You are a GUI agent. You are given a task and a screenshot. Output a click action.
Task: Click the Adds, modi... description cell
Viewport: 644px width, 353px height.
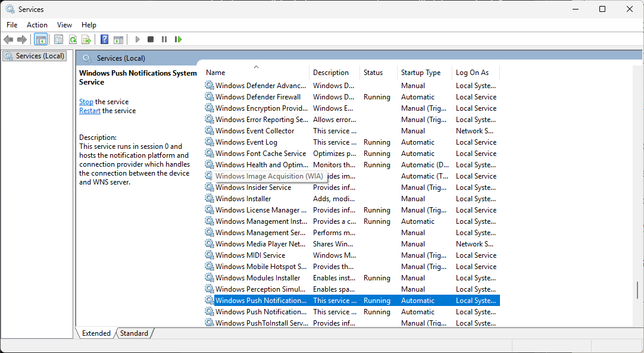(x=334, y=198)
